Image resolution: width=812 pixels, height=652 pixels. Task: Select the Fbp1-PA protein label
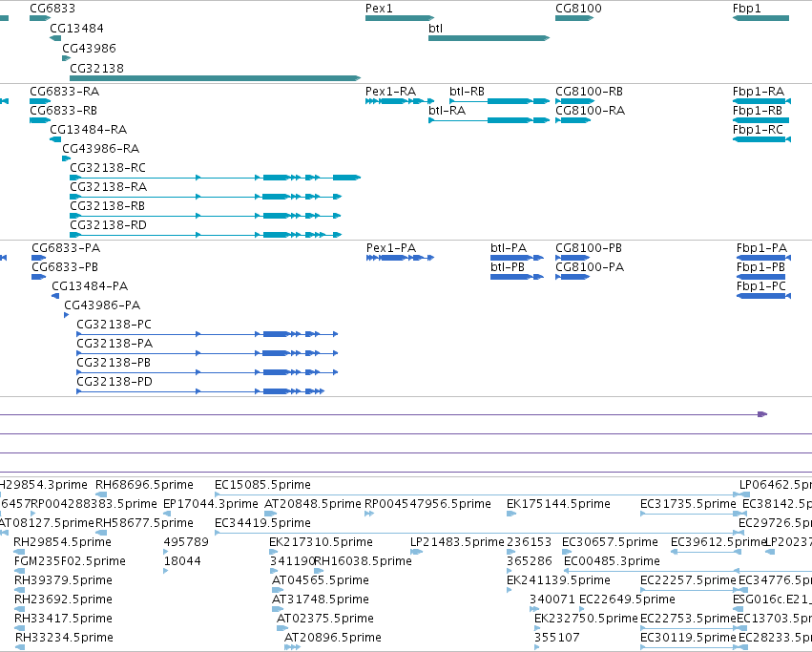point(761,248)
